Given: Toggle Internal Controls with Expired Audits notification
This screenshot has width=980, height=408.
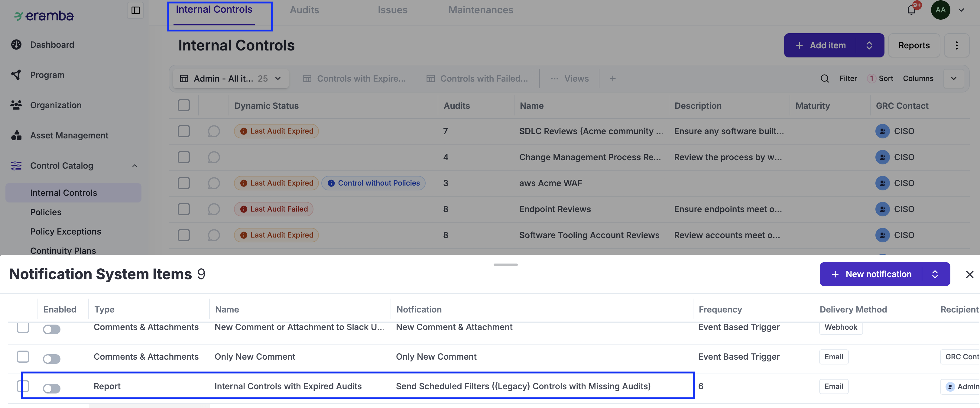Looking at the screenshot, I should pos(52,388).
